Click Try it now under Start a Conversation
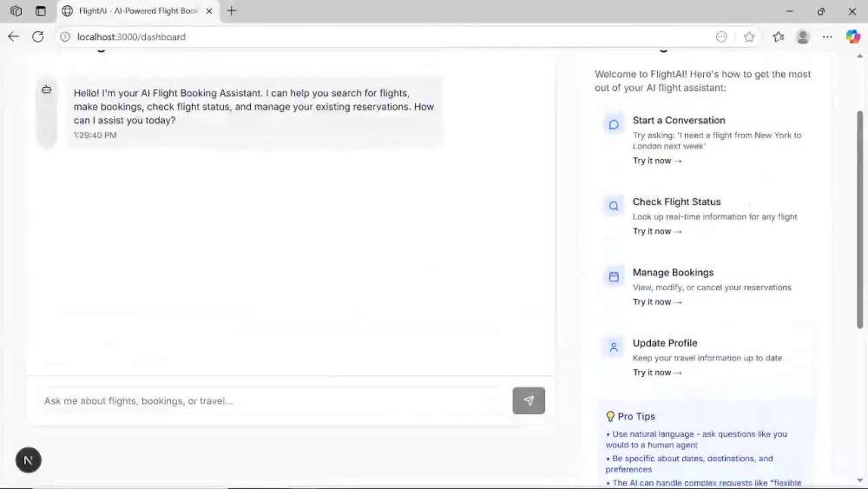Viewport: 868px width, 489px height. pyautogui.click(x=657, y=161)
